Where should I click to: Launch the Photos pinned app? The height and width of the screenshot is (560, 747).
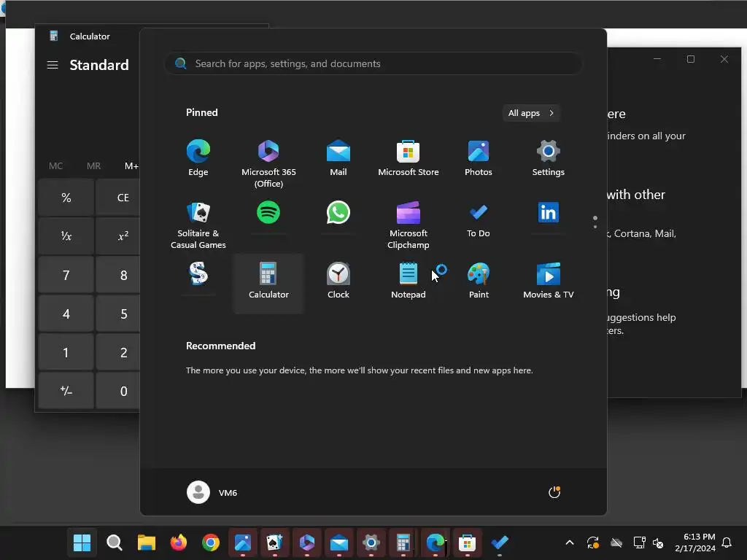pos(479,158)
